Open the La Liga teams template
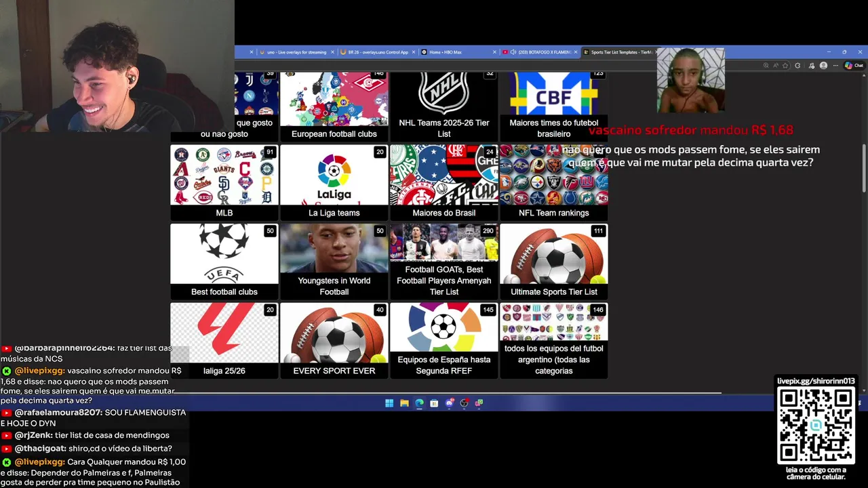 pos(334,182)
